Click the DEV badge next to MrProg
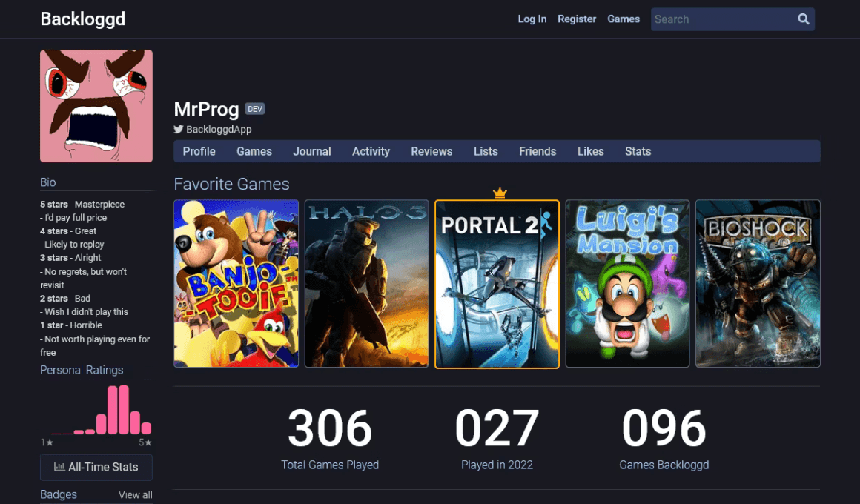This screenshot has width=860, height=504. click(x=254, y=109)
